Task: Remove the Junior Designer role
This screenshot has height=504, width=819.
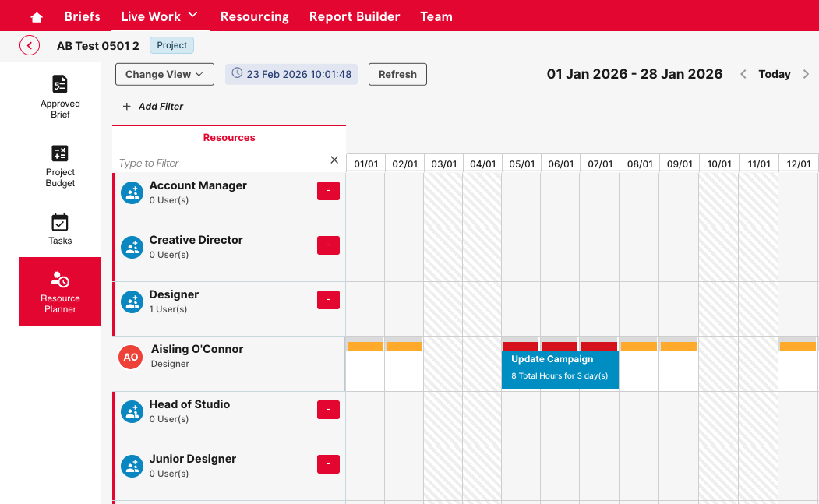Action: coord(329,464)
